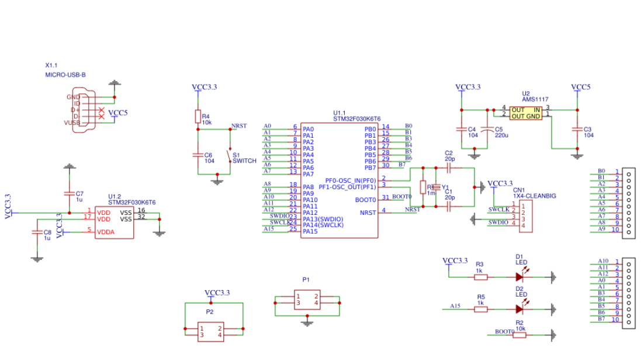Click the PA0 pin name on U1.1
The image size is (644, 355).
(x=308, y=129)
